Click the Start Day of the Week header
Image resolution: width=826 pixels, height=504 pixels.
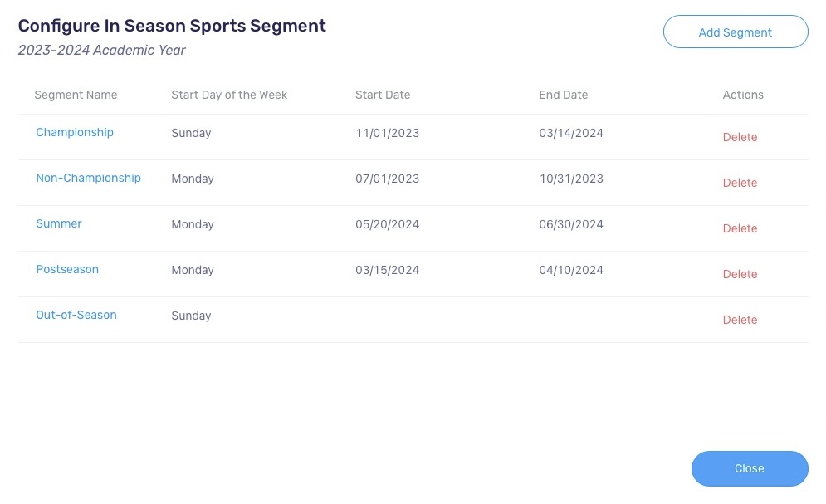229,95
